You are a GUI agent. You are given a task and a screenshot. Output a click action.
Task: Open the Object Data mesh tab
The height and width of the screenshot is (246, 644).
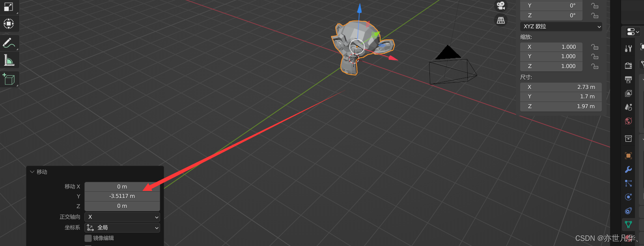coord(628,224)
